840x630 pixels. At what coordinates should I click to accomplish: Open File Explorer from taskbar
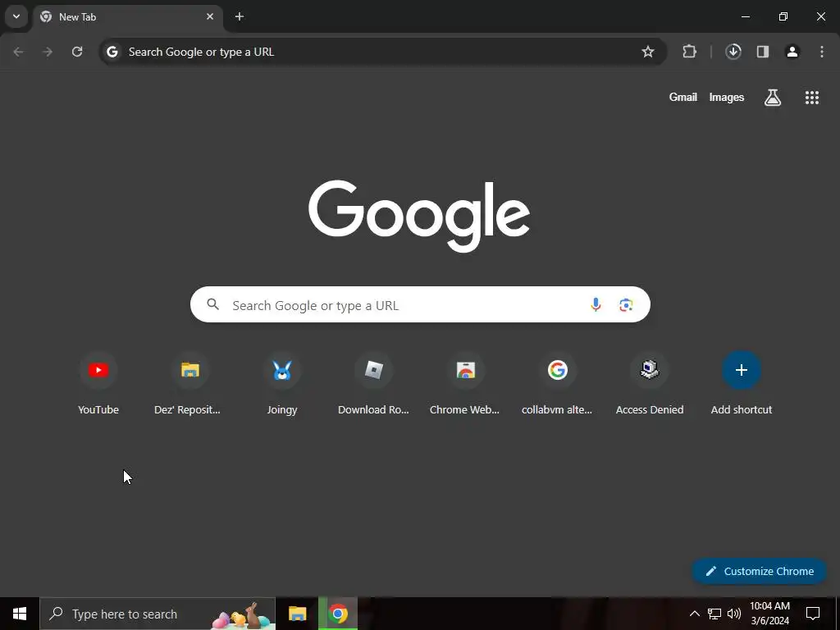(x=297, y=614)
